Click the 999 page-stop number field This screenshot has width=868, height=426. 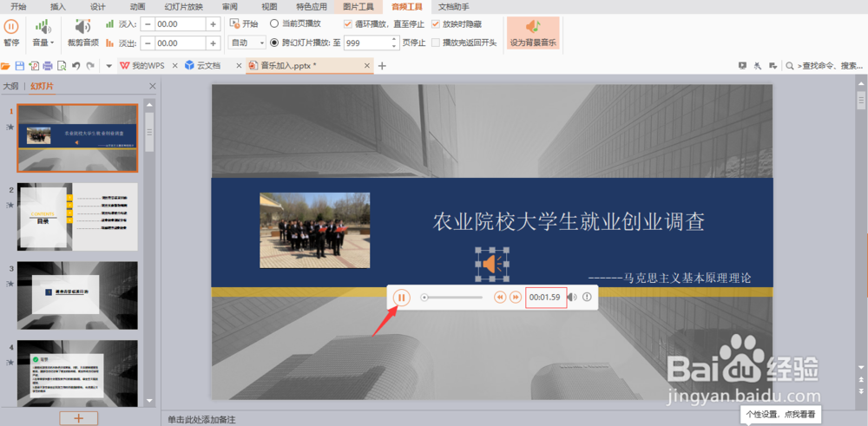pyautogui.click(x=367, y=43)
